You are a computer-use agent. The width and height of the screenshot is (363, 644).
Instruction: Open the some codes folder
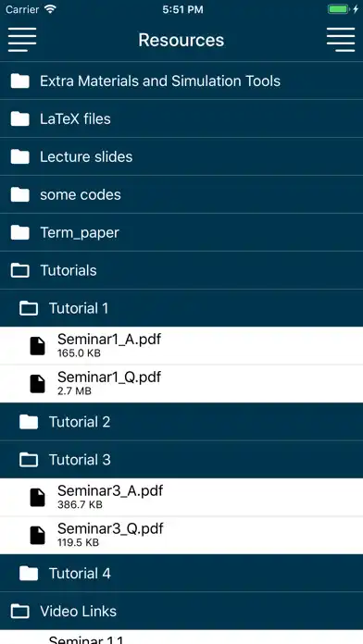[181, 194]
